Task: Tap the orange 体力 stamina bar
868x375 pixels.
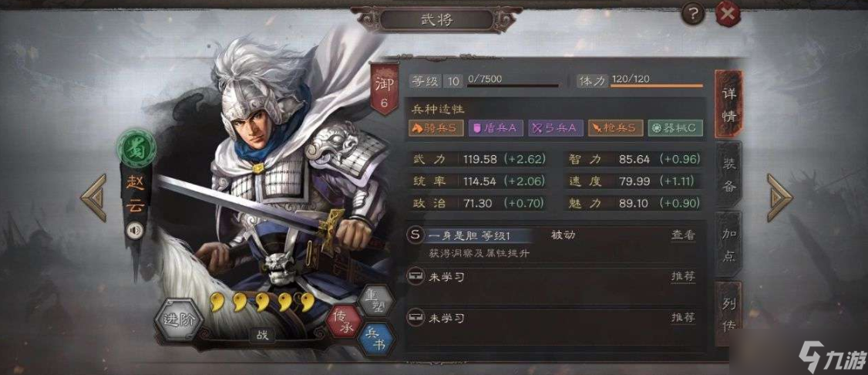Action: click(x=657, y=86)
